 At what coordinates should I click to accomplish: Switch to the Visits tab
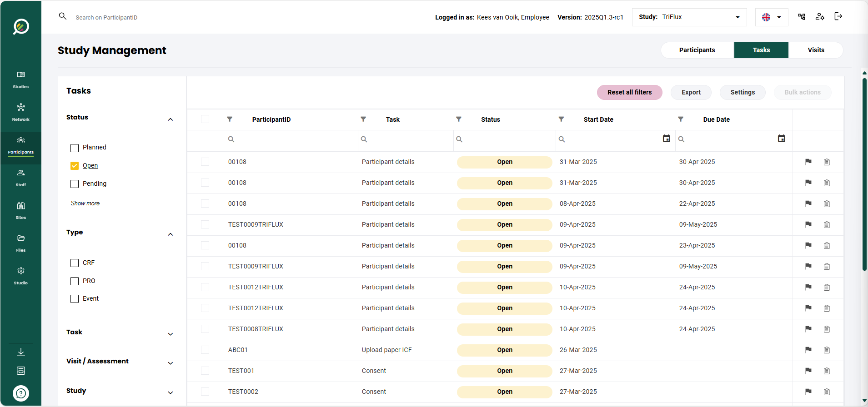click(815, 50)
